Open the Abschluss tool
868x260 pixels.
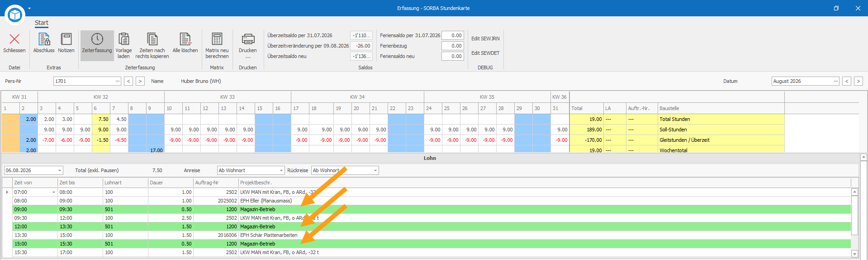click(44, 43)
